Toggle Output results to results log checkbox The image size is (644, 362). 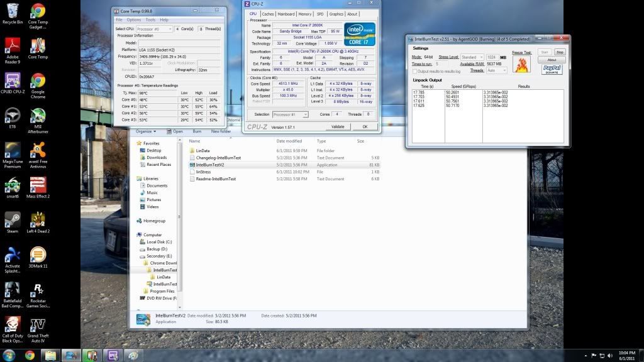pos(415,72)
